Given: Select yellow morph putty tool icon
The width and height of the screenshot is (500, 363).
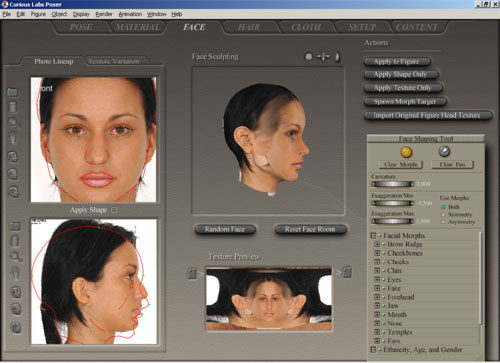Looking at the screenshot, I should point(406,152).
